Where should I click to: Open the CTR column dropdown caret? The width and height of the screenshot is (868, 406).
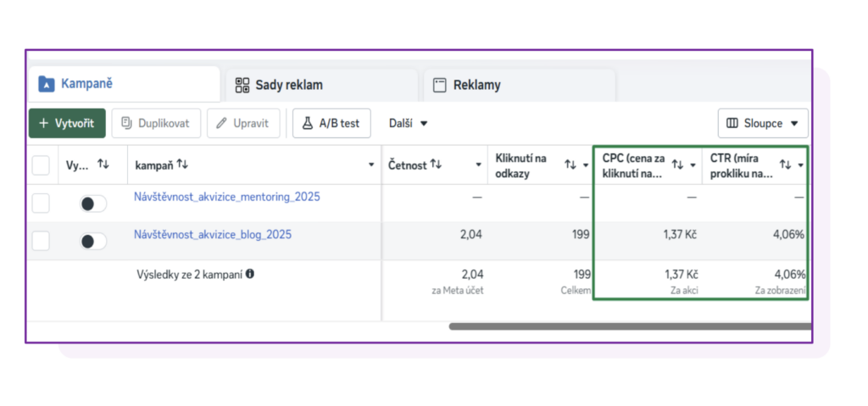click(800, 165)
